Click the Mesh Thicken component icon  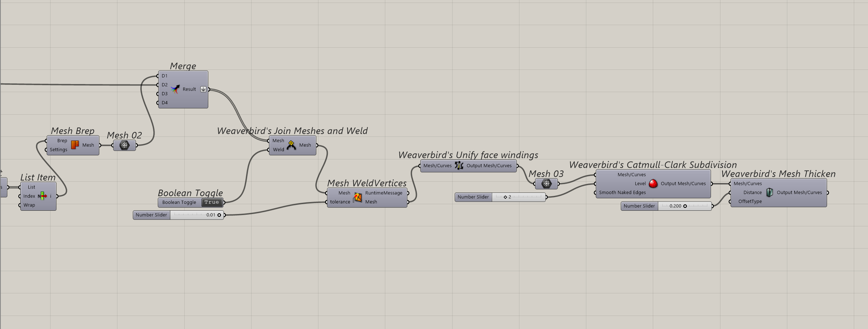pos(769,193)
